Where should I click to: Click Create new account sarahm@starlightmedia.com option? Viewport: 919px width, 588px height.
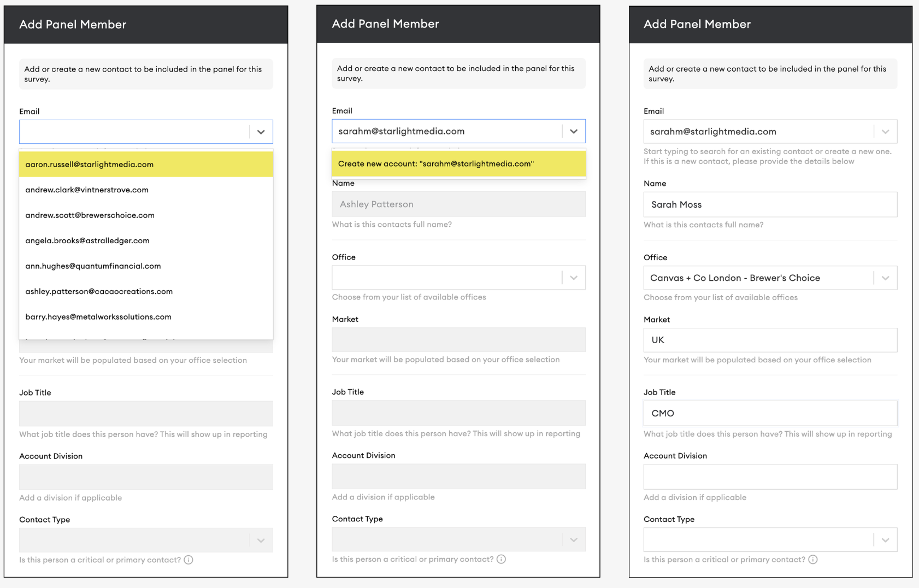(459, 163)
